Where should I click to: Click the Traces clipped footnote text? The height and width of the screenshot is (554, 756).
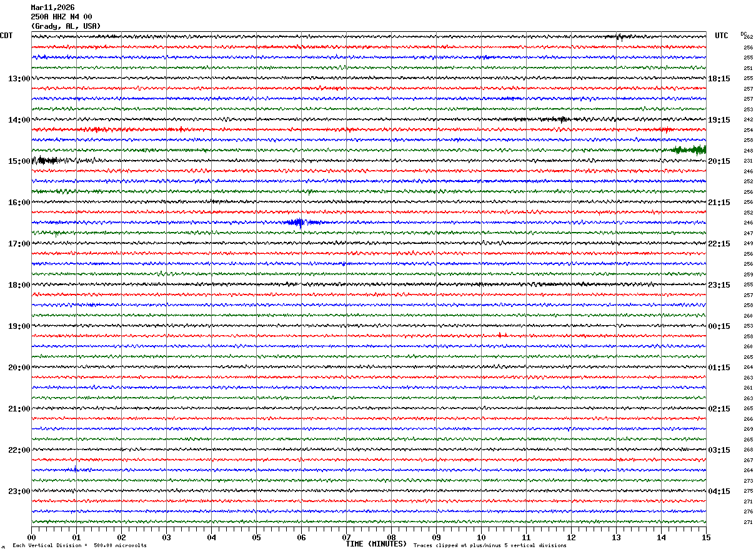(490, 545)
